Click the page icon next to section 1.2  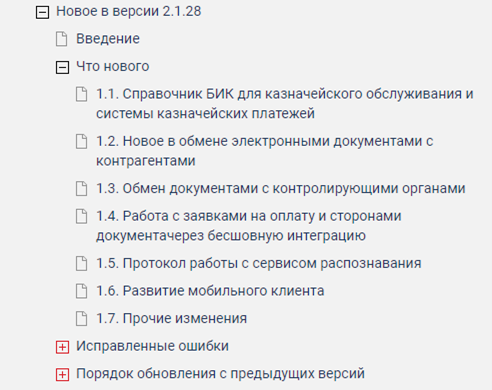pos(81,141)
